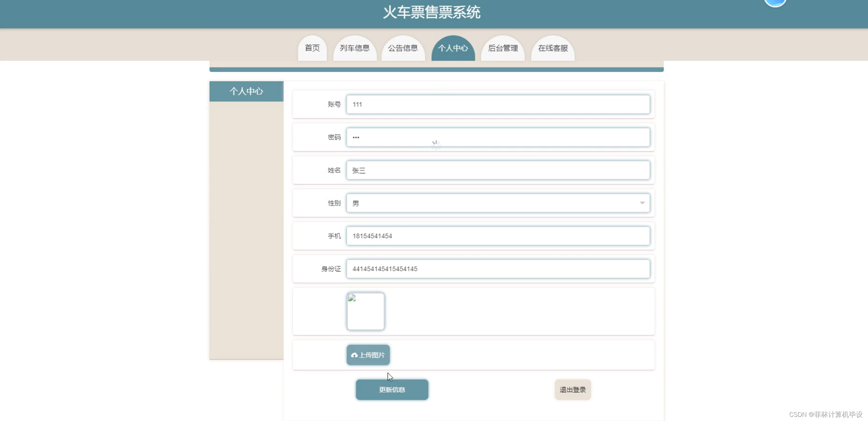The image size is (868, 421).
Task: Select the 姓名 field showing 张三
Action: (x=498, y=170)
